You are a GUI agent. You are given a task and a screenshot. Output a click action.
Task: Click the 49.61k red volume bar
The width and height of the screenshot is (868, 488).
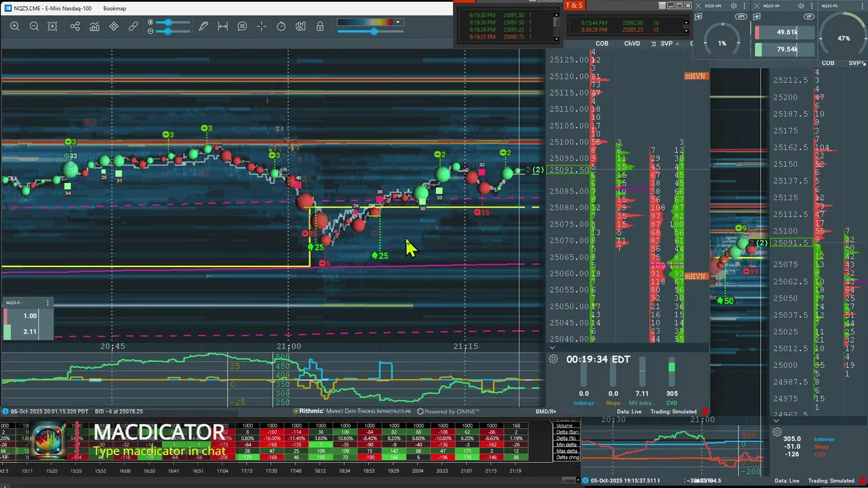coord(783,32)
